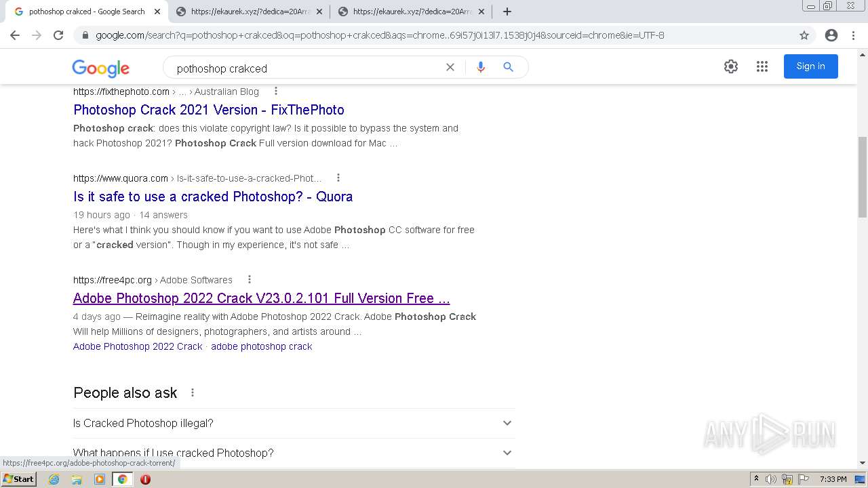Close the pothoshop crakced Google Search tab
The height and width of the screenshot is (488, 868).
[x=157, y=12]
